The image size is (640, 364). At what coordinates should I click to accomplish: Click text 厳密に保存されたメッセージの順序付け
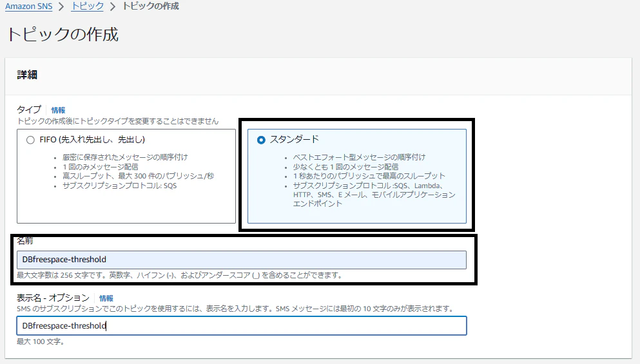point(125,157)
